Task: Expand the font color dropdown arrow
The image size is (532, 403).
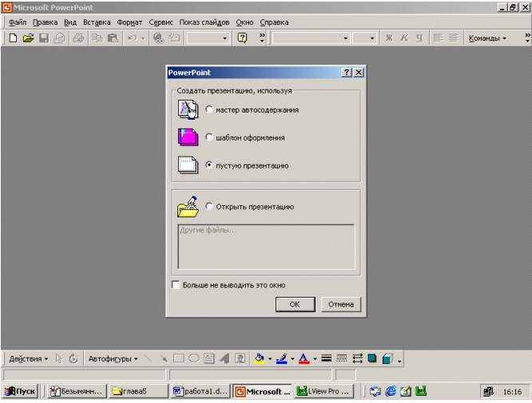Action: tap(315, 359)
